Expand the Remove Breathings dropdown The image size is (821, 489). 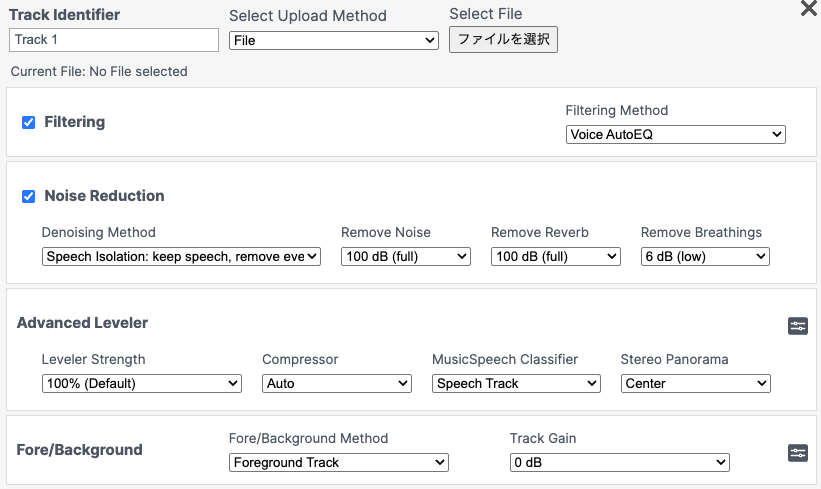click(x=705, y=256)
